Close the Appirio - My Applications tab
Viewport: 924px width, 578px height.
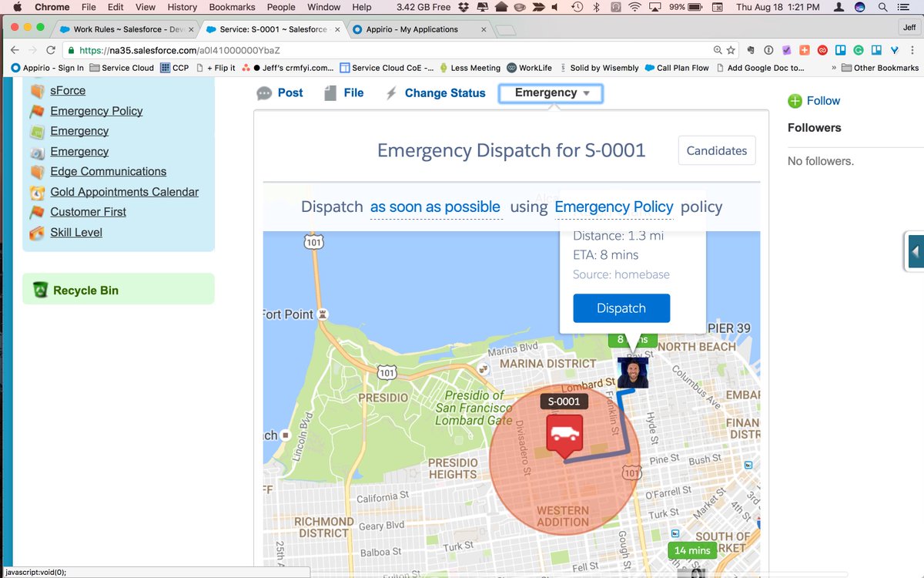(484, 29)
